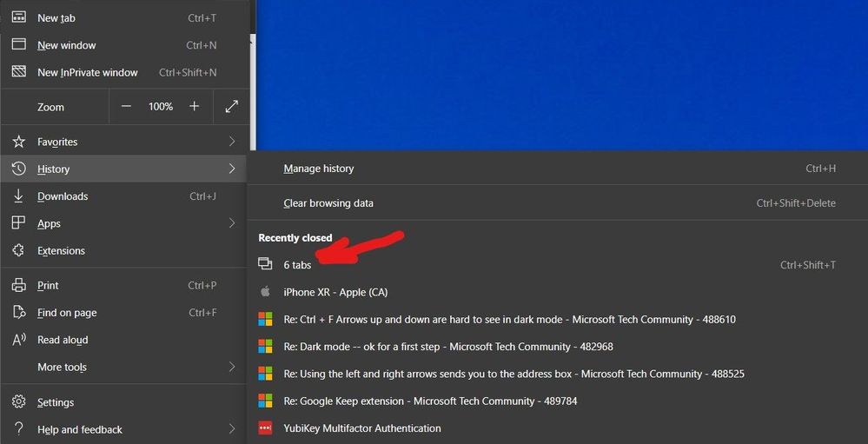Click the Apple logo beside iPhone XR
Screen dimensions: 868x444
tap(265, 292)
